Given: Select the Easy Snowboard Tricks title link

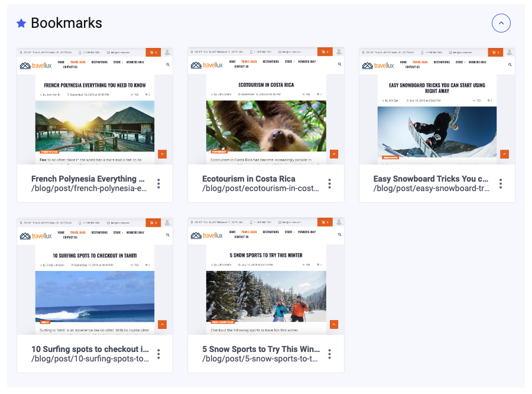Looking at the screenshot, I should [430, 179].
